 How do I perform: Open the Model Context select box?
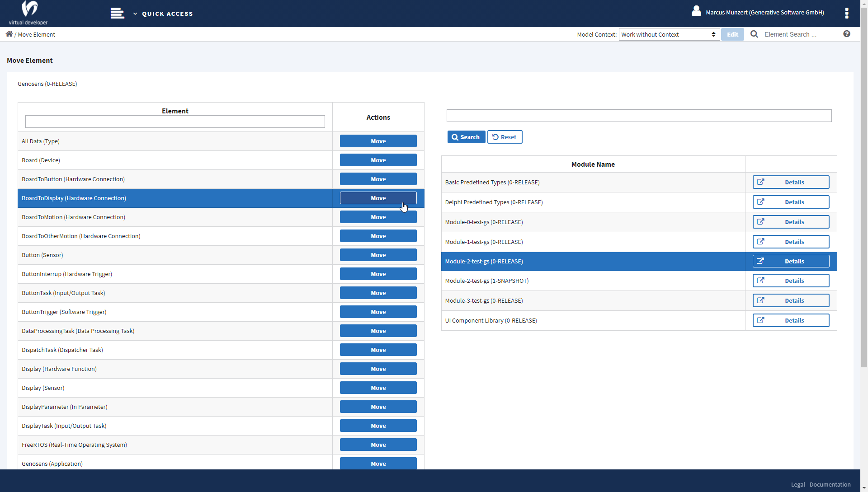click(669, 34)
